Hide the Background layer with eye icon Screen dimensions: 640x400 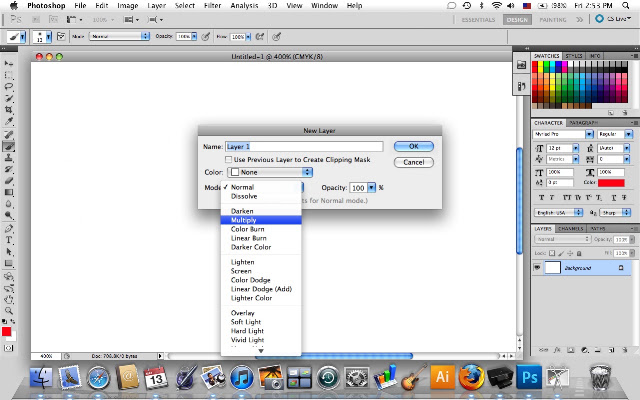coord(537,268)
